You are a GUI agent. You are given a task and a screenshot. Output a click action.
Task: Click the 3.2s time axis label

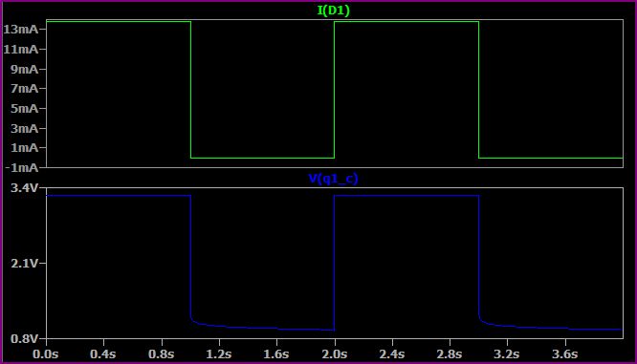pyautogui.click(x=507, y=354)
